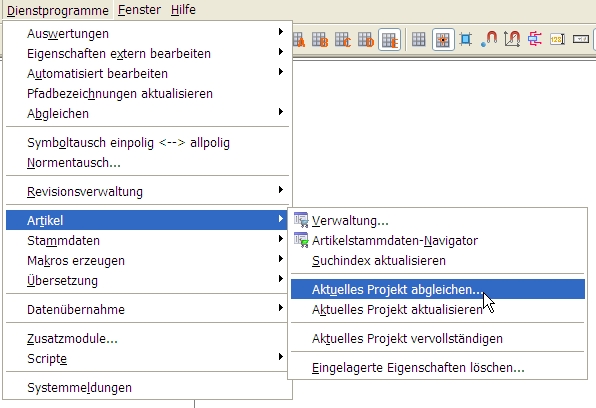The height and width of the screenshot is (408, 596).
Task: Click 128 coordinate input icon
Action: pyautogui.click(x=558, y=39)
